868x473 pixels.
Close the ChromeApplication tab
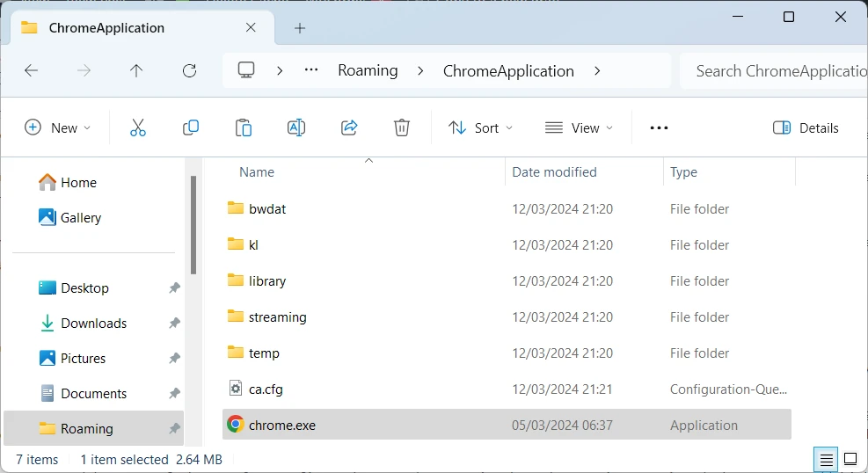tap(251, 27)
